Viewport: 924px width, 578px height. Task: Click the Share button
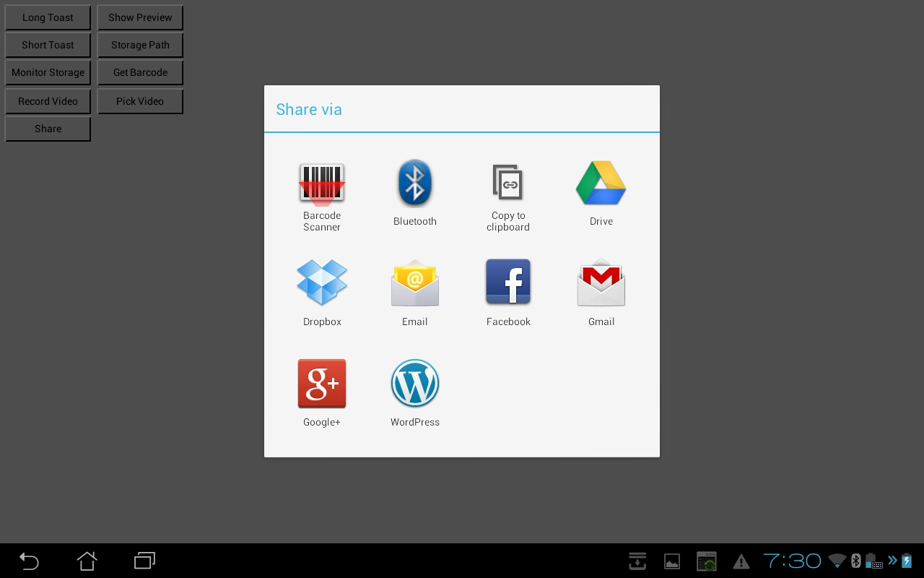pyautogui.click(x=48, y=129)
